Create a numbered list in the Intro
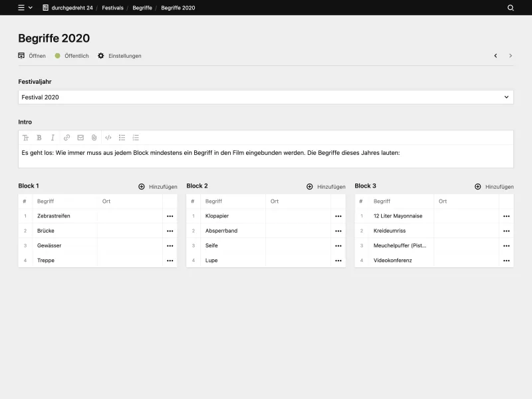 (136, 138)
